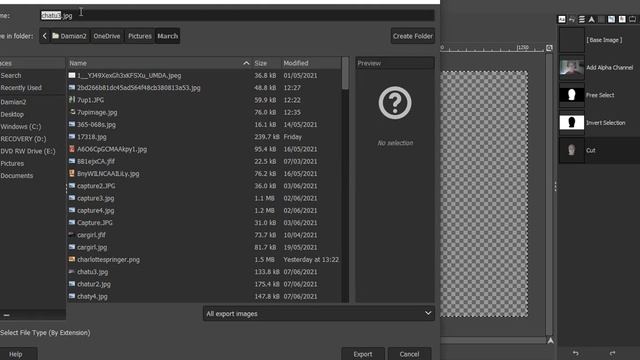The width and height of the screenshot is (640, 360).
Task: Open the All export images file filter dropdown
Action: [x=318, y=313]
